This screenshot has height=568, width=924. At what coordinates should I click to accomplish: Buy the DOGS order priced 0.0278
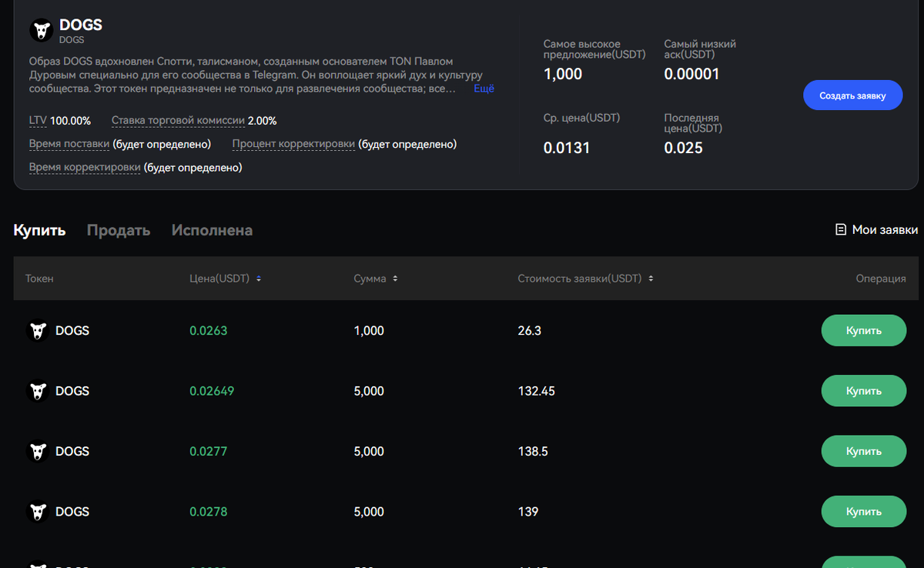pos(864,511)
